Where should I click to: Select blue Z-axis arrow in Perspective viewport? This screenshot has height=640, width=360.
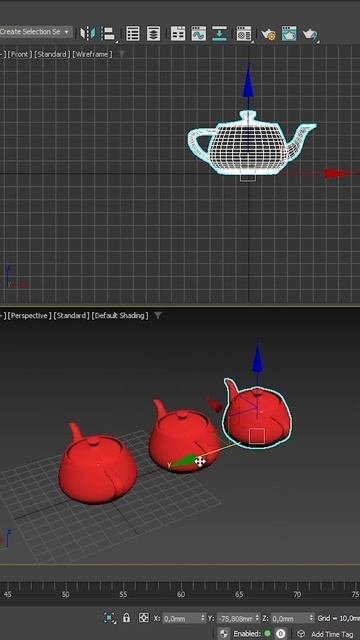pyautogui.click(x=257, y=357)
